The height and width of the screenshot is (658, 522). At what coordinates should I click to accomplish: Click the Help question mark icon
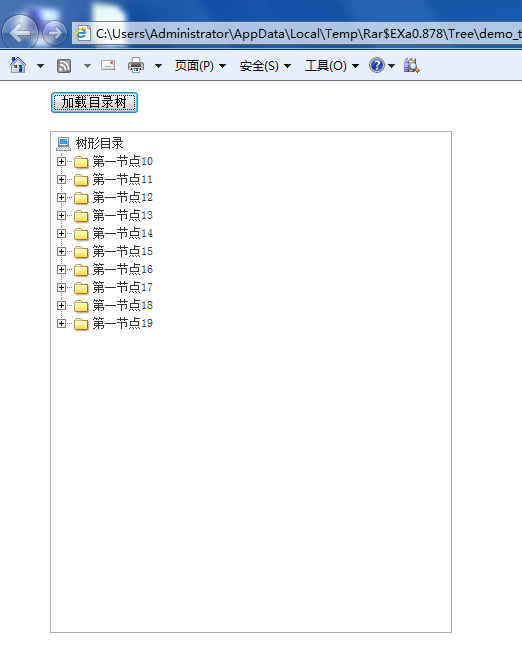coord(377,65)
